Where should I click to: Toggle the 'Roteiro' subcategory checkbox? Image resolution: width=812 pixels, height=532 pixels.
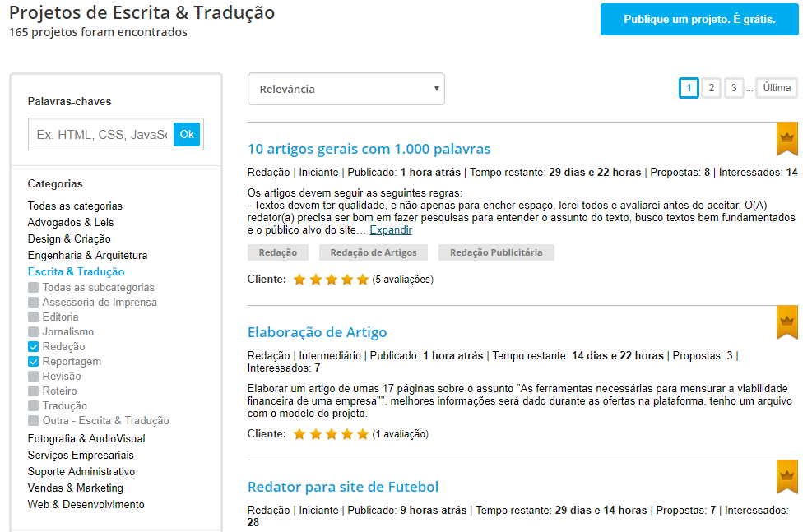pyautogui.click(x=33, y=391)
